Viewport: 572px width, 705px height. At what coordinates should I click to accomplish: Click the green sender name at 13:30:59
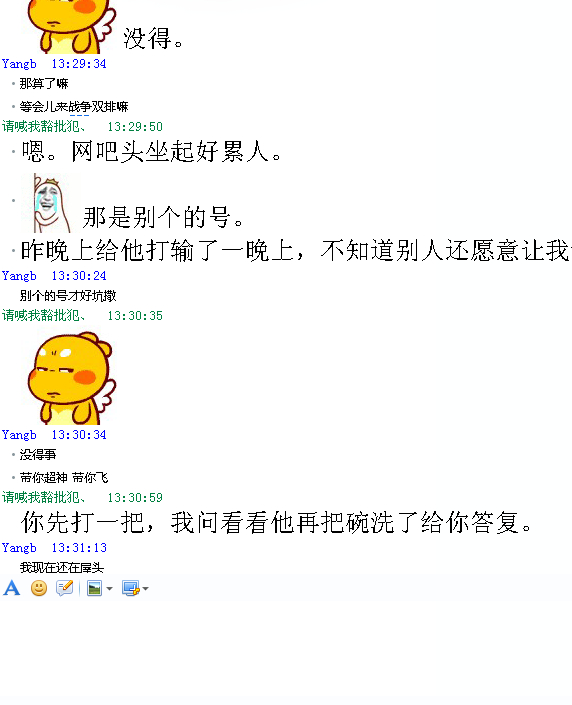coord(44,497)
